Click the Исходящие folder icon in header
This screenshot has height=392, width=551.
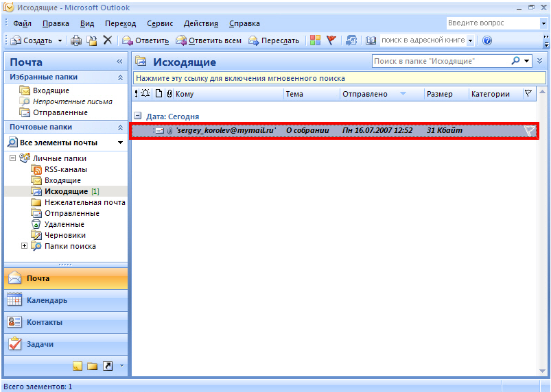pyautogui.click(x=141, y=62)
